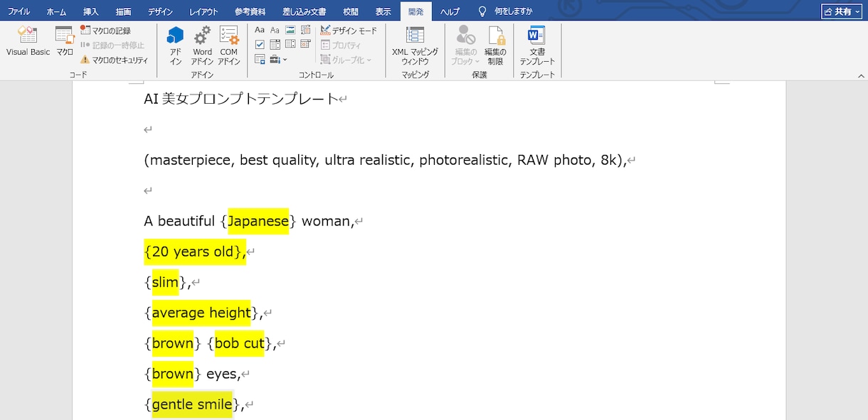Open the Visual Basic editor
Image resolution: width=868 pixels, height=420 pixels.
pyautogui.click(x=28, y=41)
